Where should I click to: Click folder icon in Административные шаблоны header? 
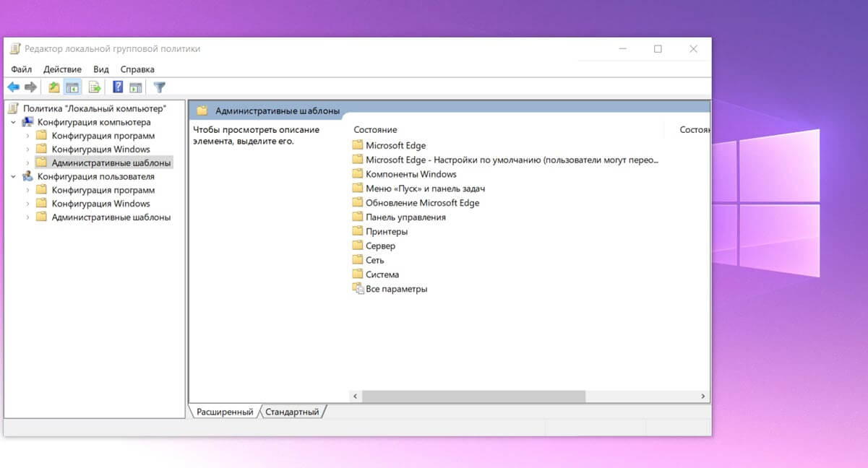(x=202, y=111)
